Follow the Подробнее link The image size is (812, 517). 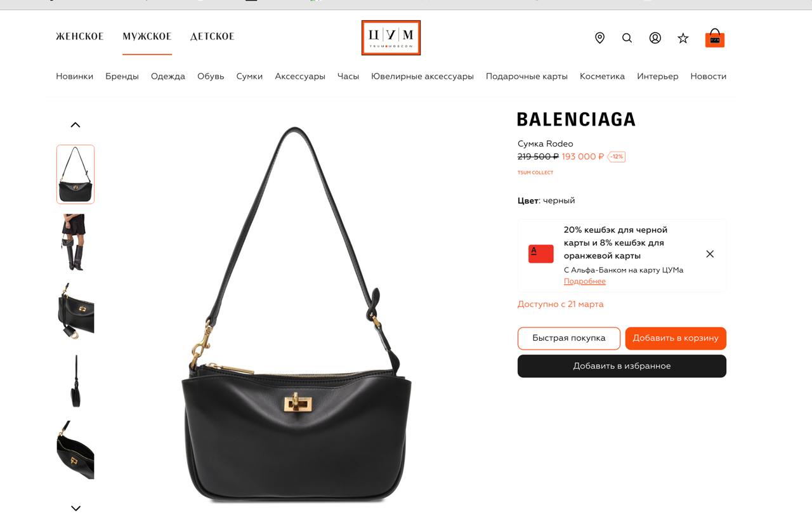585,281
